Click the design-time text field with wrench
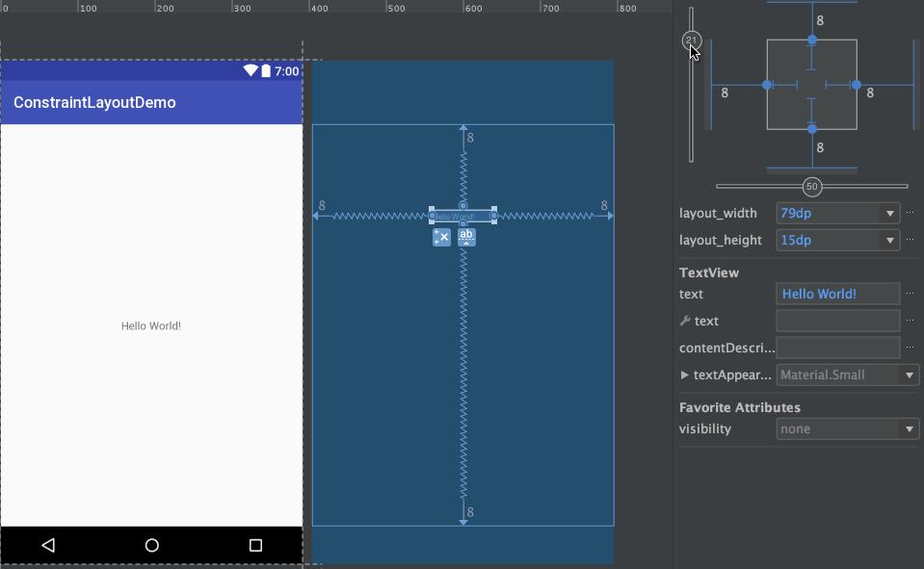Viewport: 924px width, 569px height. [x=838, y=321]
